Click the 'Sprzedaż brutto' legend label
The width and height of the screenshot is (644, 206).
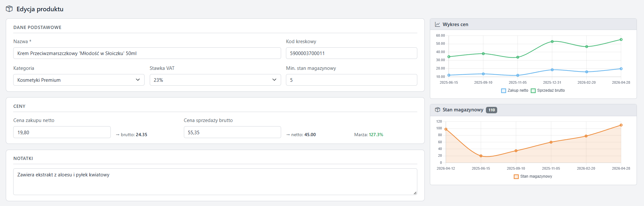click(x=551, y=90)
